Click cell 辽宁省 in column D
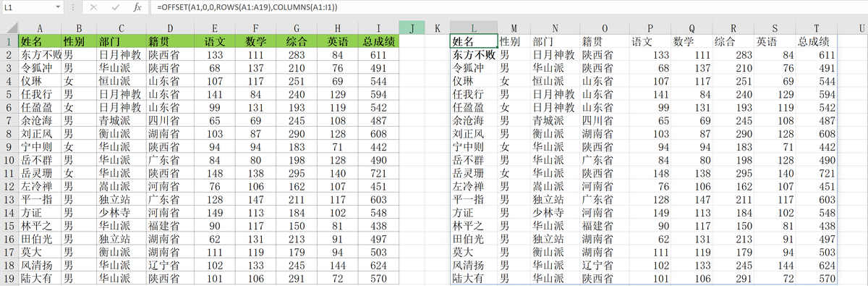The height and width of the screenshot is (286, 868). coord(170,266)
